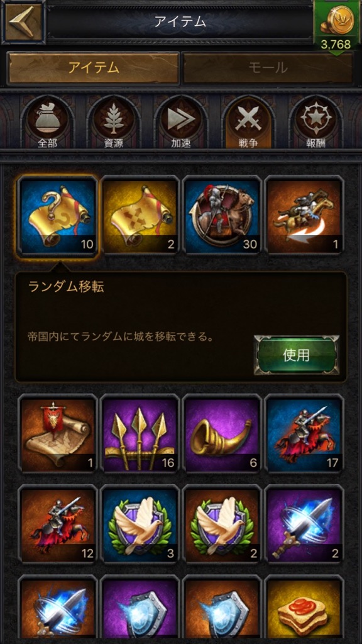Select the sandwich food item

click(x=304, y=609)
